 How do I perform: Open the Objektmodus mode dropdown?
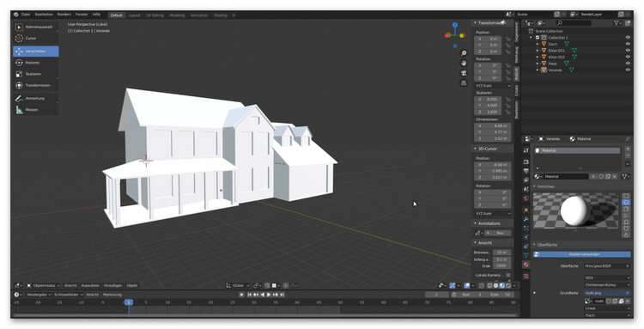tap(44, 285)
